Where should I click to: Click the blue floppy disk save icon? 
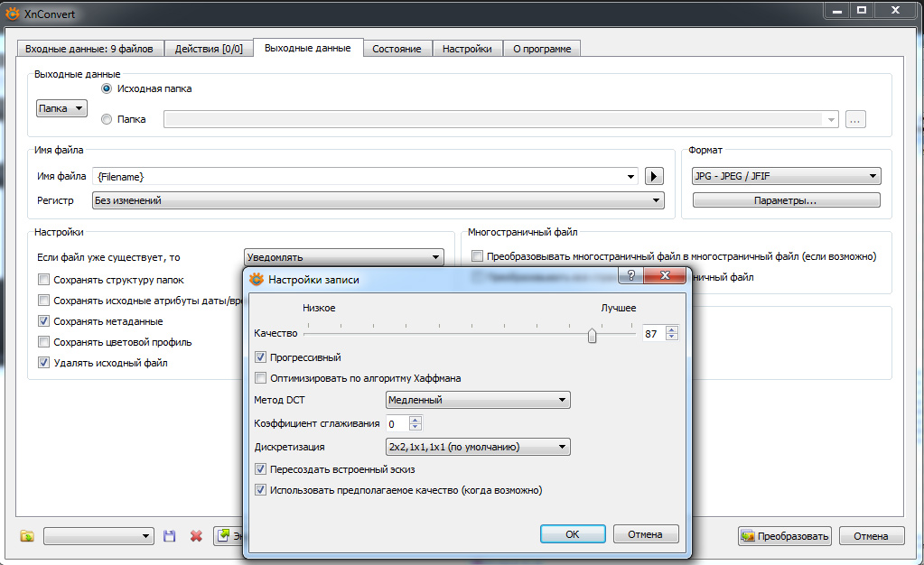click(x=169, y=536)
